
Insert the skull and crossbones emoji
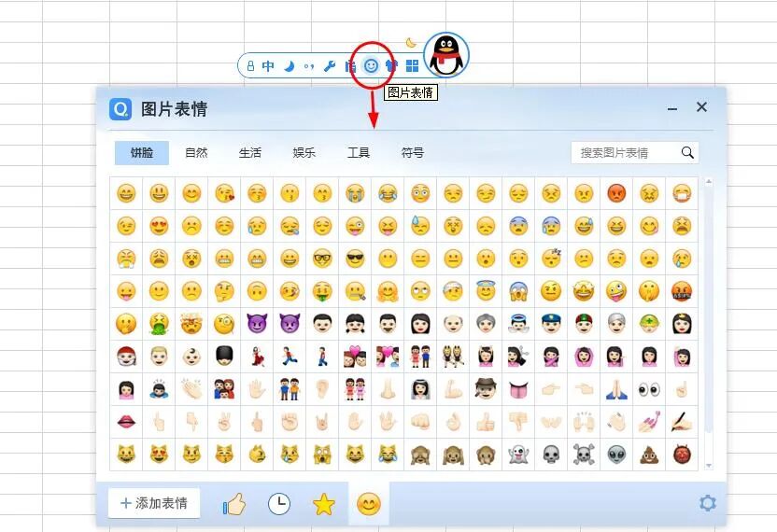(584, 455)
